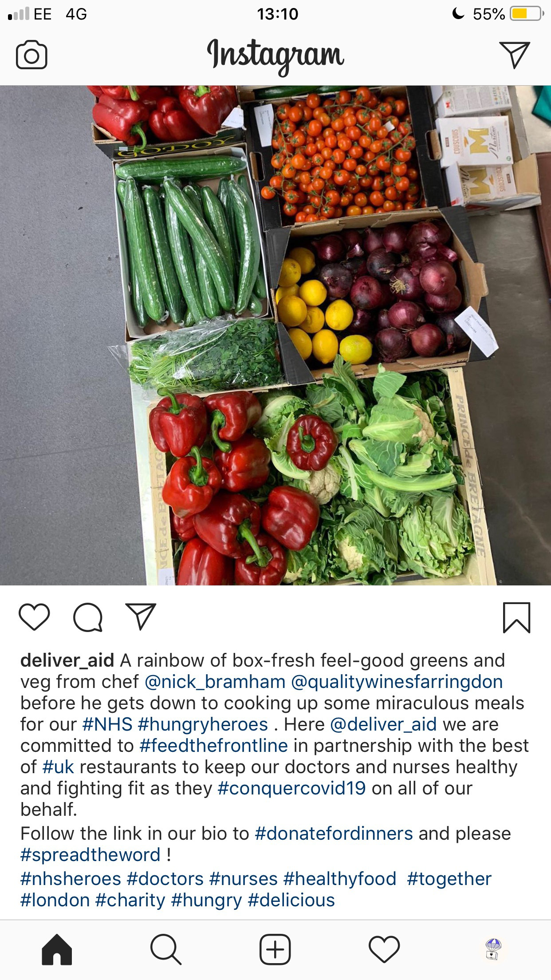Open deliver_aid username in caption
The width and height of the screenshot is (551, 980).
pos(67,660)
